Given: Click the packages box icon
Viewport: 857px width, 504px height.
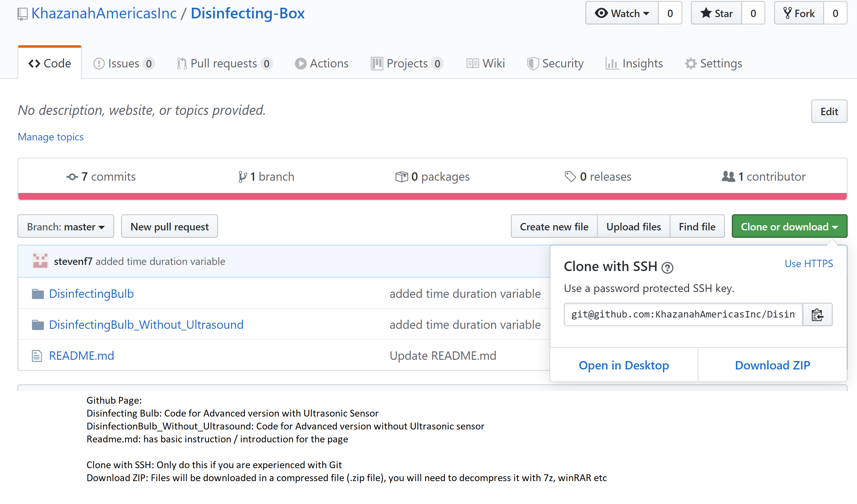Looking at the screenshot, I should 402,177.
